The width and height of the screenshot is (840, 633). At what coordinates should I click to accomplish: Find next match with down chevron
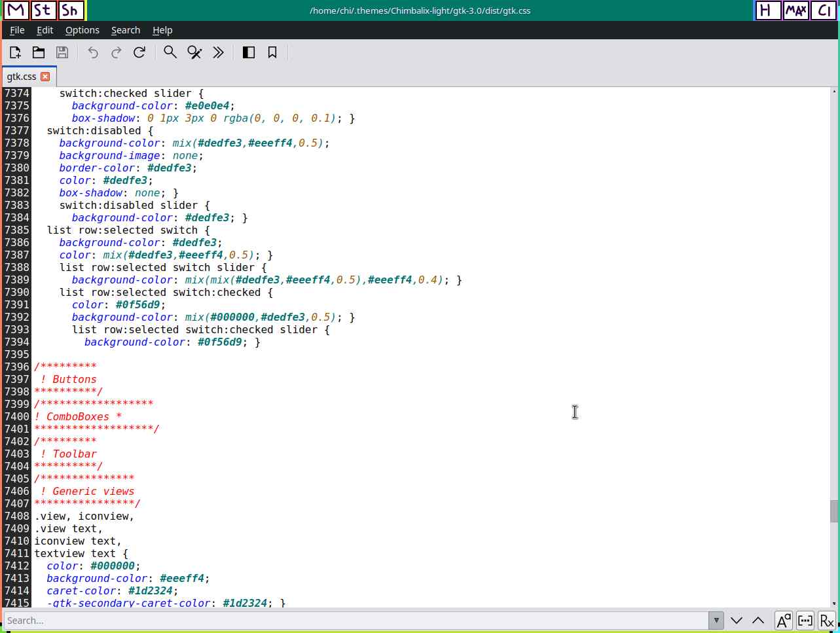coord(737,620)
